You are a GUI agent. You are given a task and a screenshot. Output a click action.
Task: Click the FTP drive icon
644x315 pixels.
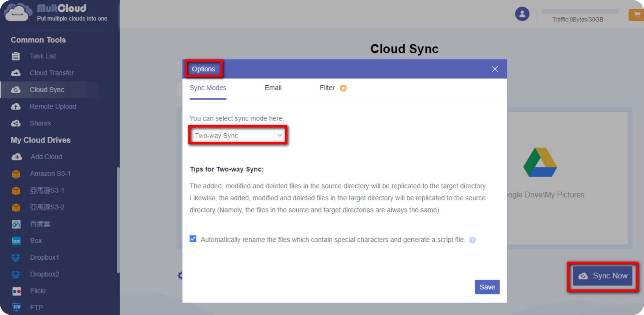pyautogui.click(x=16, y=307)
